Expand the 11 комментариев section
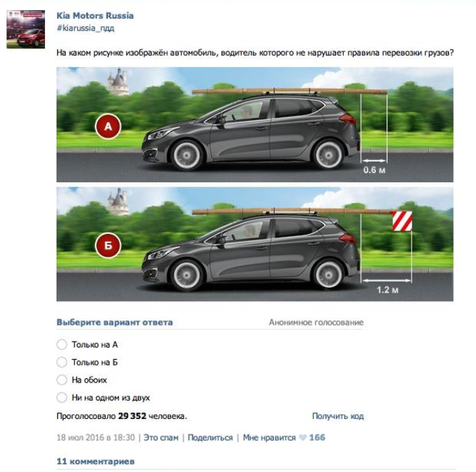This screenshot has height=472, width=476. click(x=96, y=461)
